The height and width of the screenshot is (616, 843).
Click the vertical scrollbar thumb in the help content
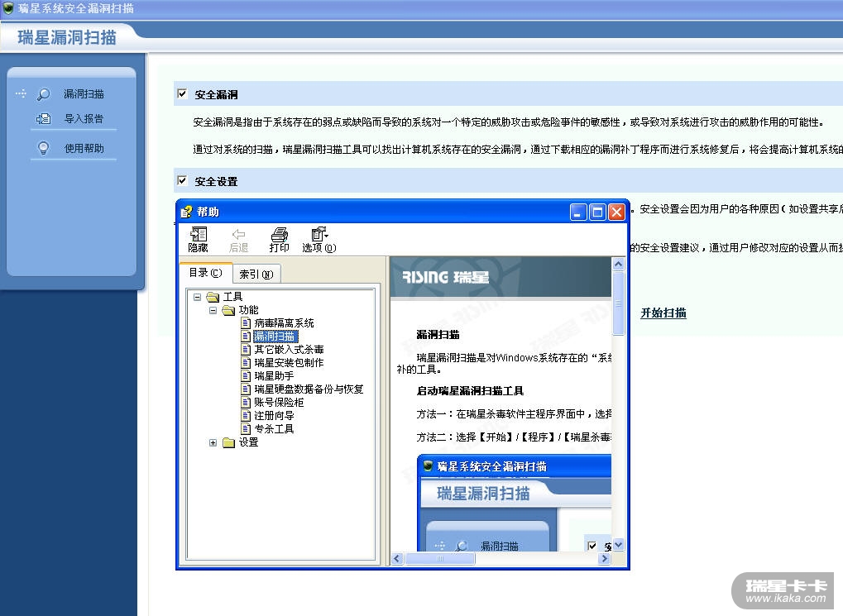(x=618, y=303)
